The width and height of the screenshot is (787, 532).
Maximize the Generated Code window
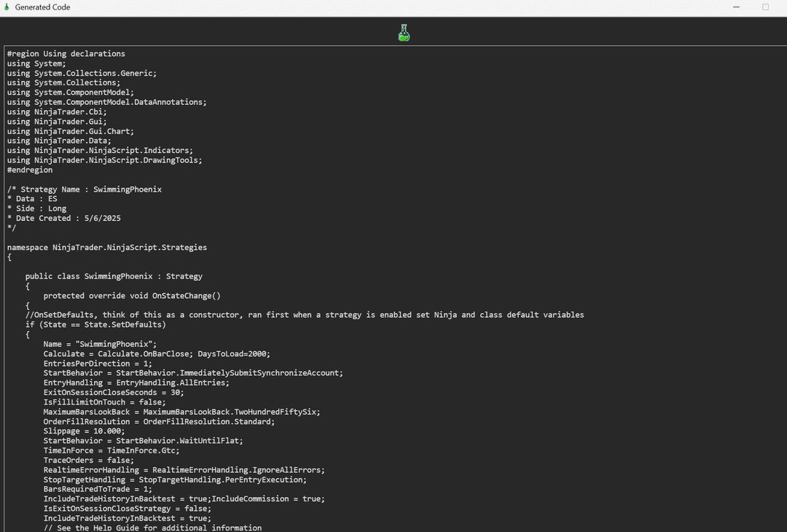(x=765, y=7)
